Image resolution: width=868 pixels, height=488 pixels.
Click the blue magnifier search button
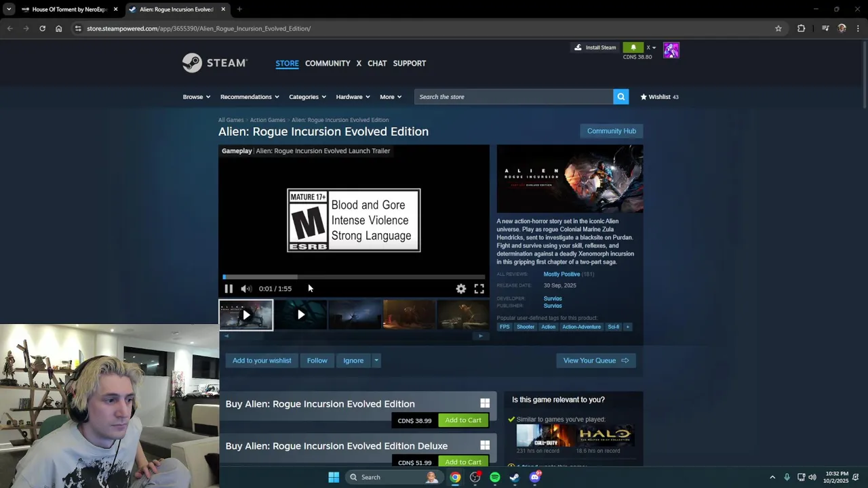[x=620, y=97]
